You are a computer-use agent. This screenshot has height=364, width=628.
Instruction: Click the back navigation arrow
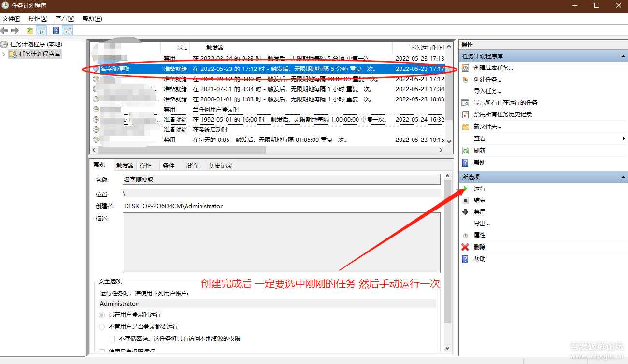pos(4,30)
